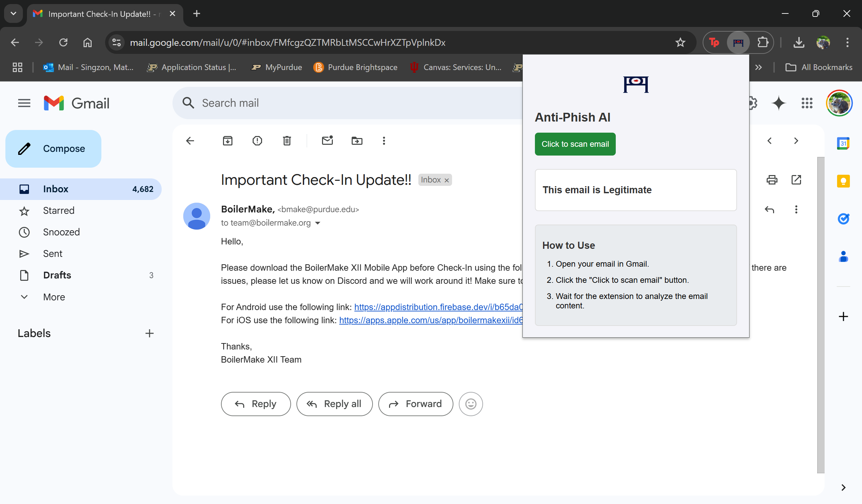
Task: Print the email using printer icon
Action: tap(772, 180)
